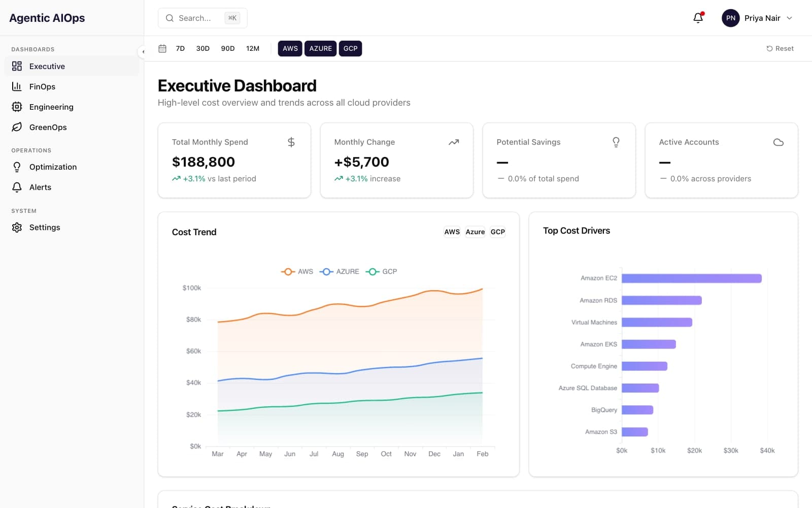Screen dimensions: 812x508
Task: Click the lightbulb icon on Potential Savings
Action: click(616, 142)
